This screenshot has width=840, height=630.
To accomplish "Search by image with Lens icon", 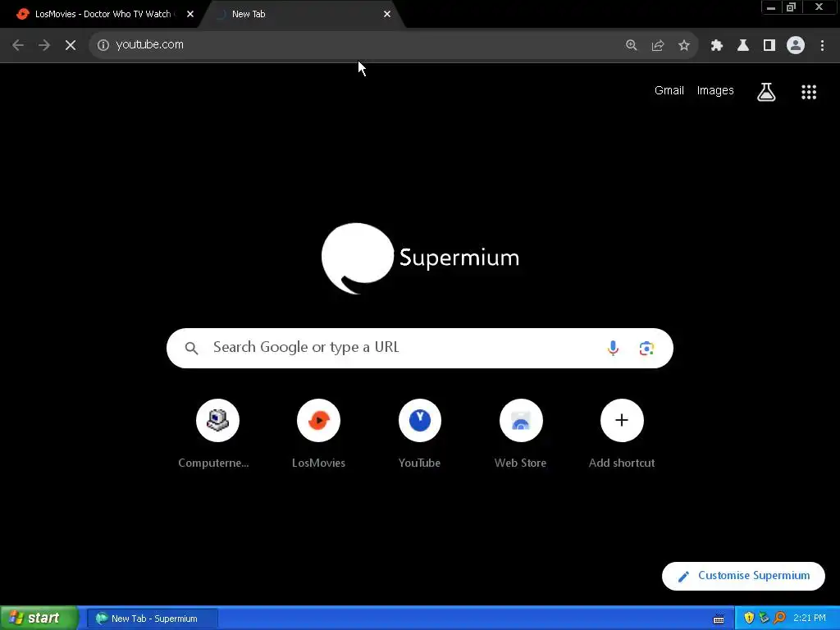I will pos(646,348).
